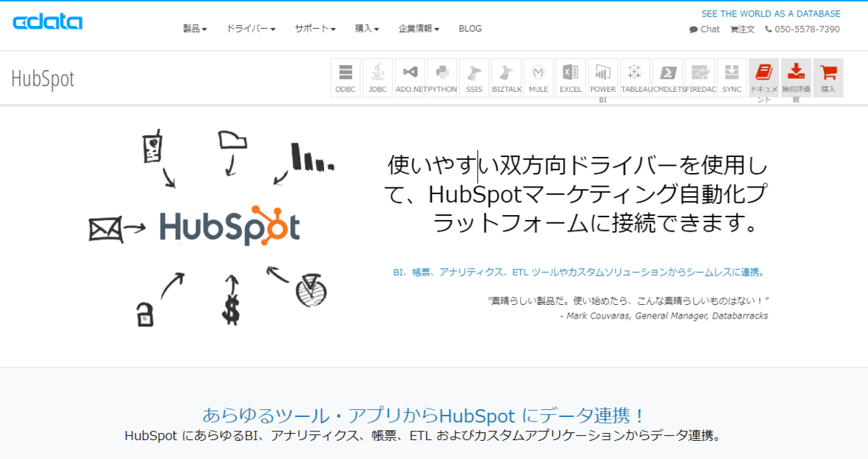Select the SSIS component icon
868x459 pixels.
(x=474, y=77)
